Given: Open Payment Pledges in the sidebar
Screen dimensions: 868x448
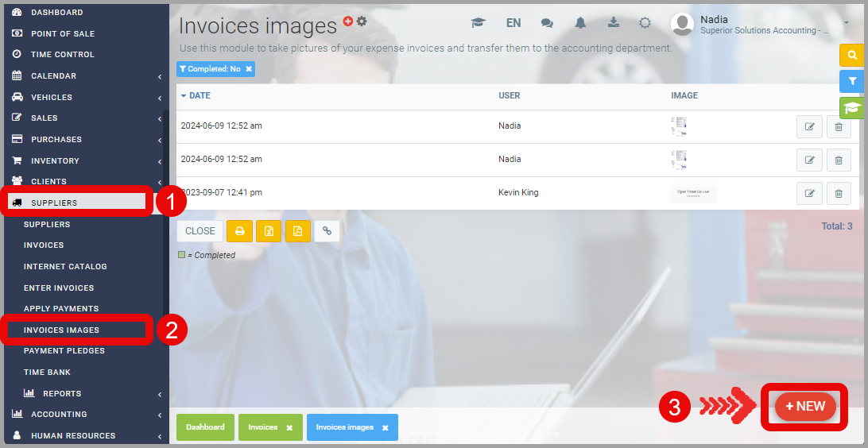Looking at the screenshot, I should 64,350.
